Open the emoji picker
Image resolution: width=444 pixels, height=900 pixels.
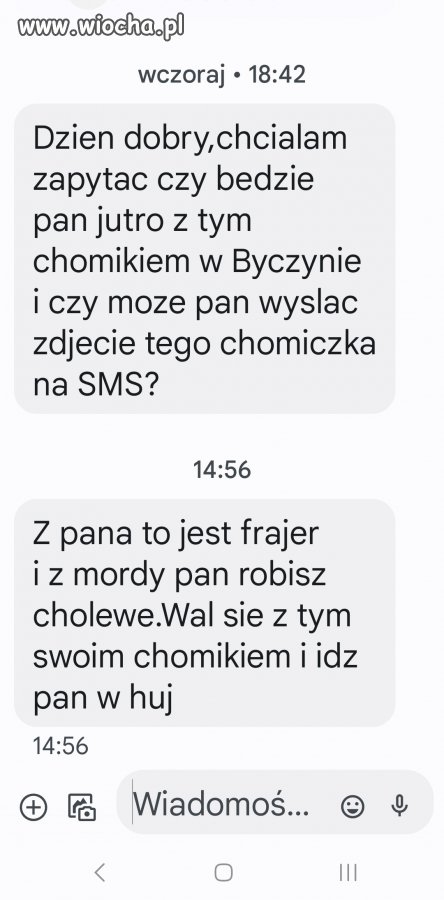click(x=352, y=806)
